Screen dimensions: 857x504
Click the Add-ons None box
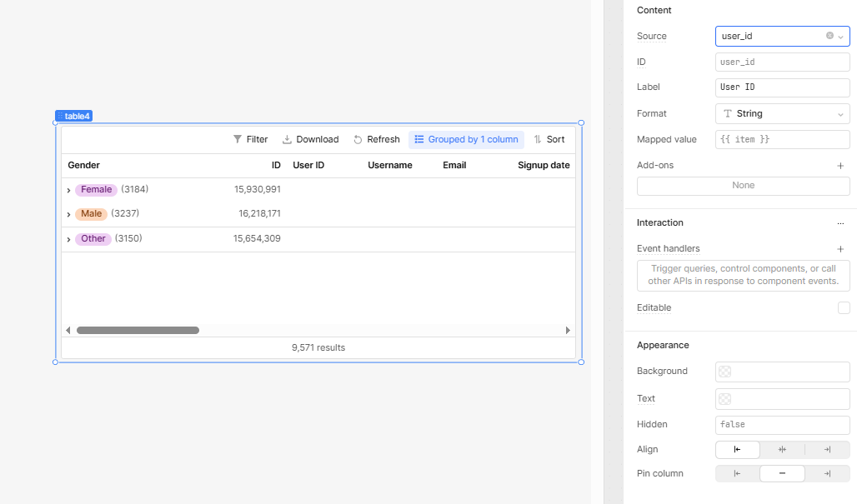point(744,186)
